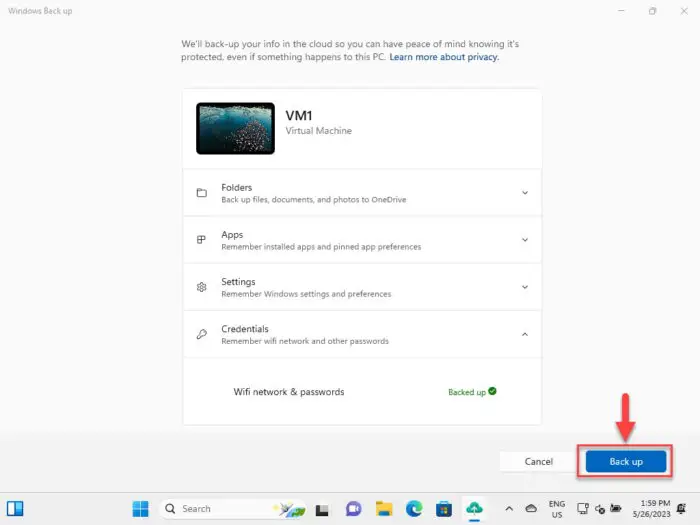Click the Virtual Machine label
Screen dimensions: 700x525
click(x=319, y=131)
